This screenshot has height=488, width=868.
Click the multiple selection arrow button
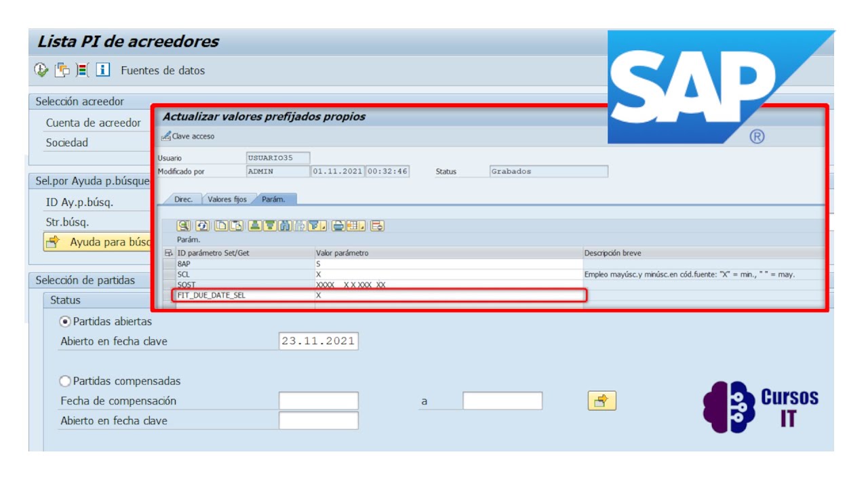pyautogui.click(x=601, y=401)
